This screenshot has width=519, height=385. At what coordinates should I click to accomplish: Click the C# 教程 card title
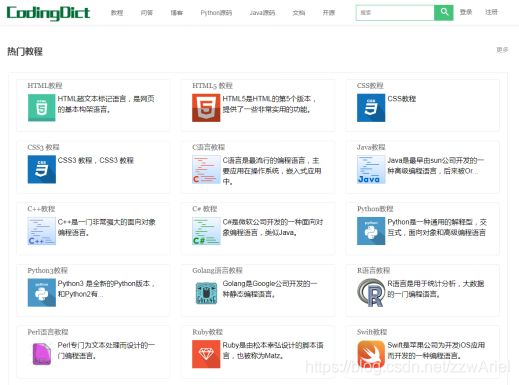205,209
